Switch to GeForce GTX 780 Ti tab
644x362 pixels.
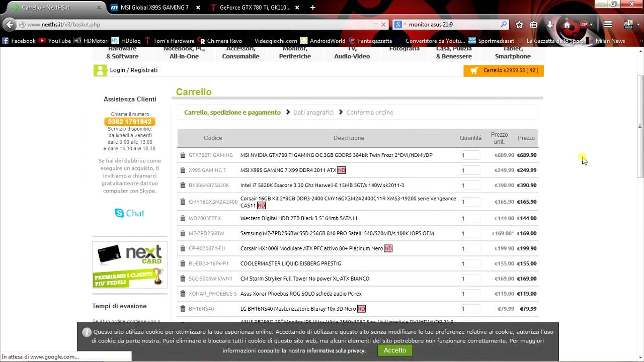(x=255, y=8)
